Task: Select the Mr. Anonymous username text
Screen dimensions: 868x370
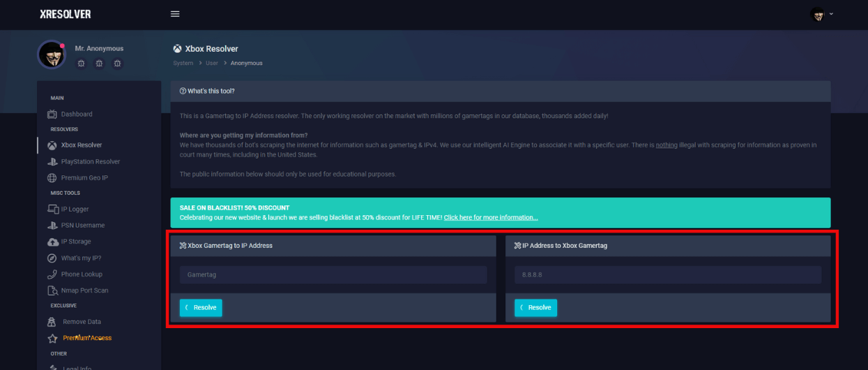Action: click(x=99, y=48)
